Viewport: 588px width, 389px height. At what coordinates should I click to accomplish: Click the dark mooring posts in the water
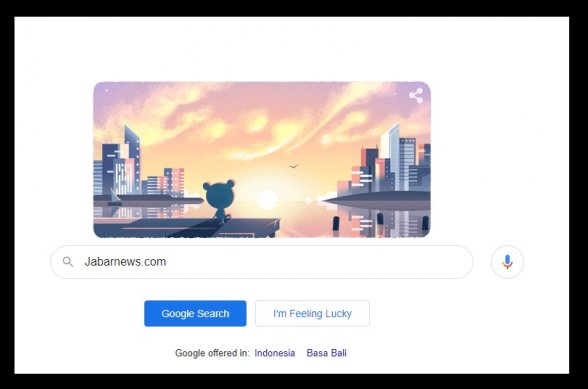click(380, 221)
